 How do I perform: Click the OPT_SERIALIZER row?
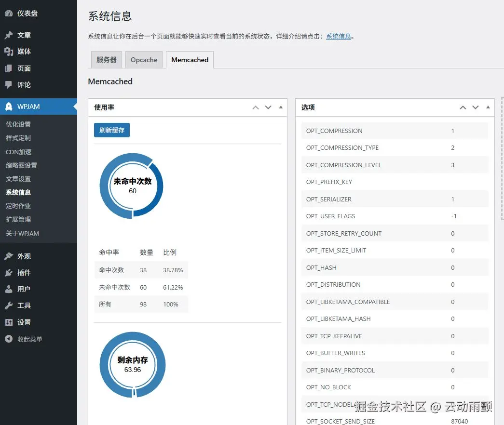395,199
